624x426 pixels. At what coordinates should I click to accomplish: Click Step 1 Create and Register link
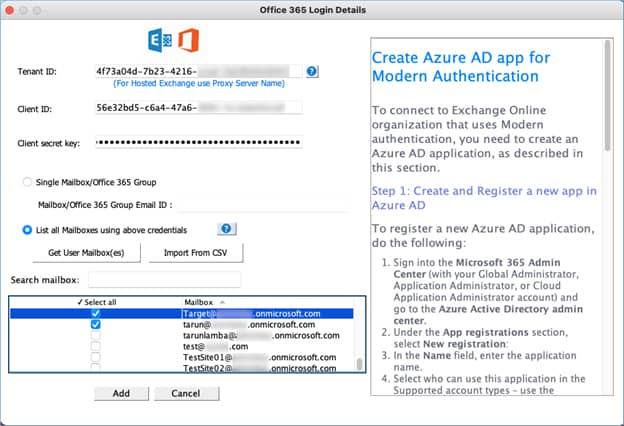click(x=484, y=198)
